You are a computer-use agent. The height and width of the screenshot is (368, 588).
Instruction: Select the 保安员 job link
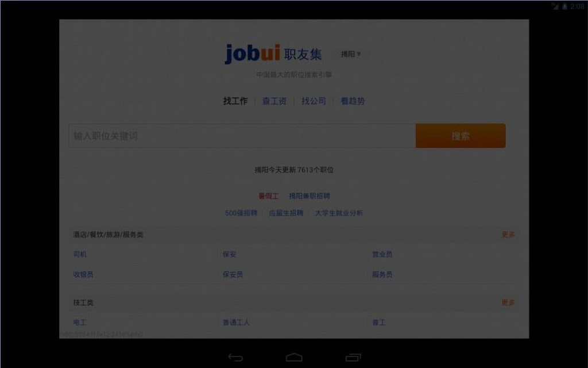click(x=233, y=274)
